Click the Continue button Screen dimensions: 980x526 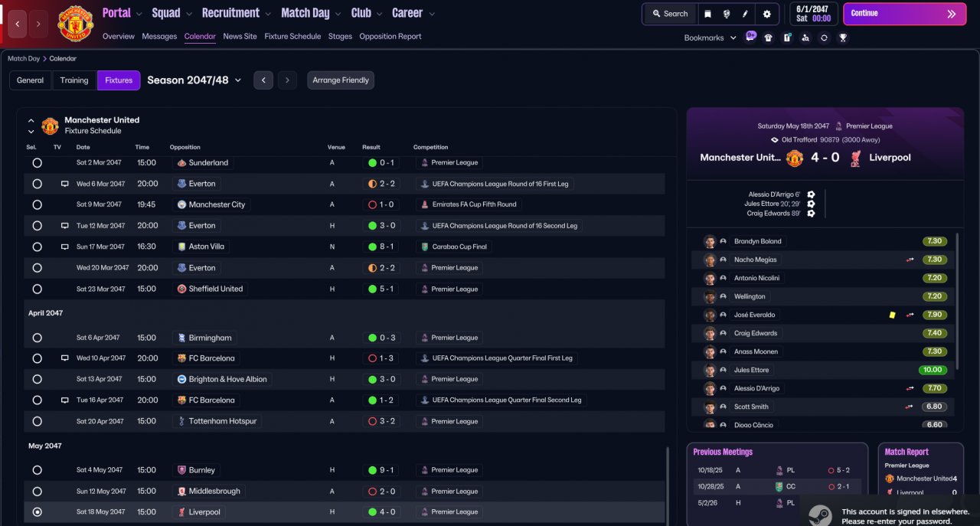tap(903, 14)
